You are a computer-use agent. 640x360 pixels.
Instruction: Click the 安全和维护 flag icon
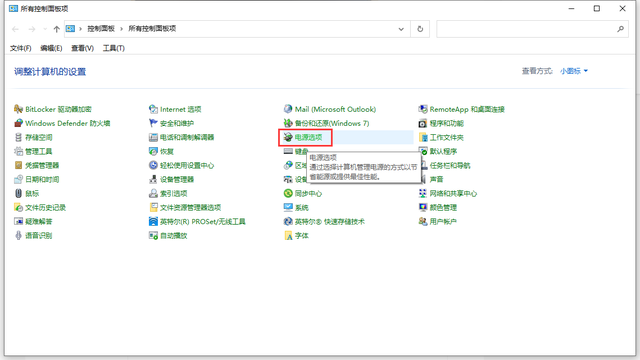pos(153,123)
